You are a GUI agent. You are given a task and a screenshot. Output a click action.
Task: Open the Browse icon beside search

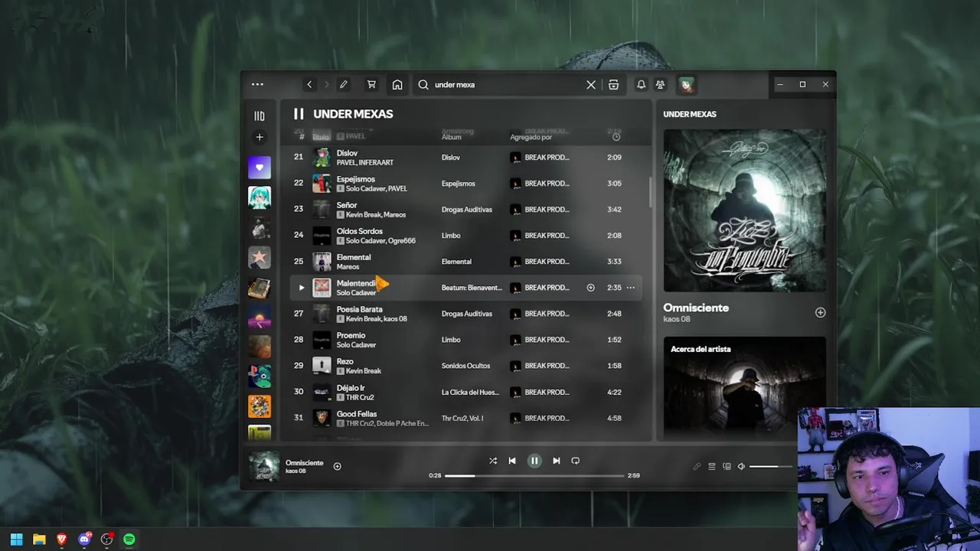coord(613,85)
